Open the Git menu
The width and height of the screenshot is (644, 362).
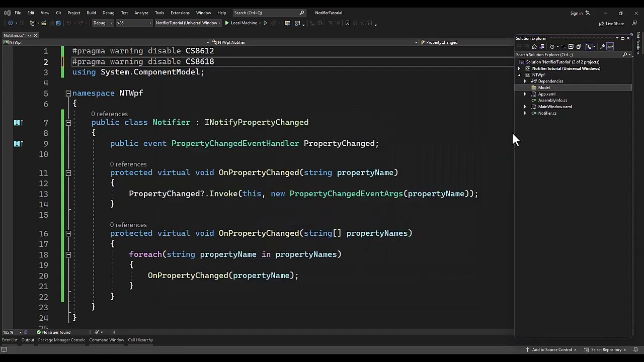(x=58, y=13)
